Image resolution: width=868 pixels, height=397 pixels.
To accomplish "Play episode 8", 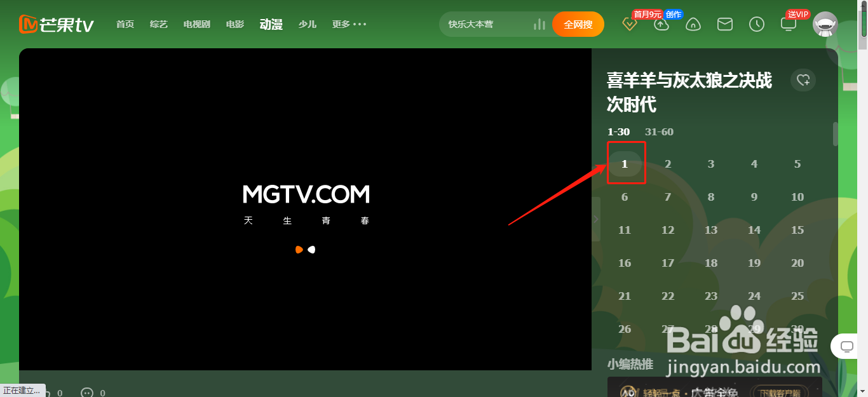I will pyautogui.click(x=711, y=197).
